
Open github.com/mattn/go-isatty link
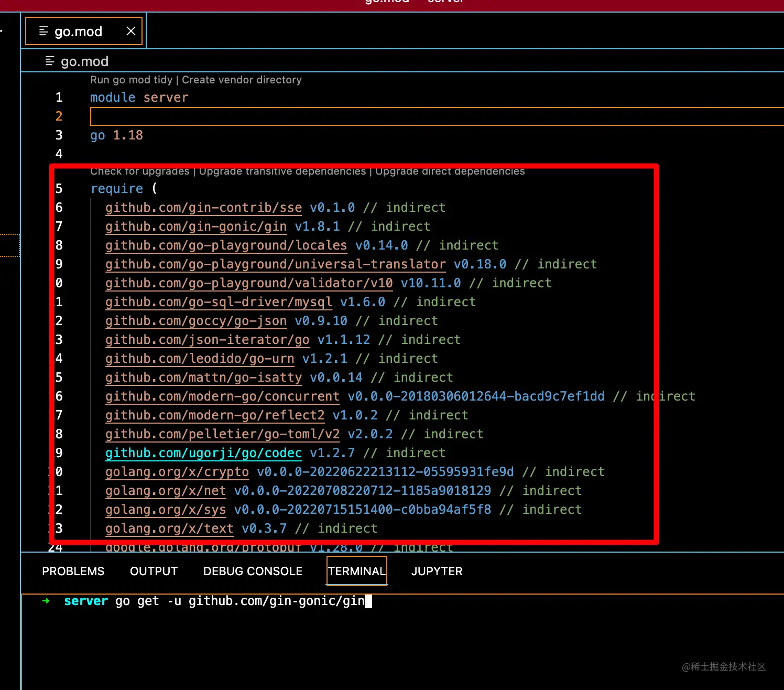(x=204, y=378)
